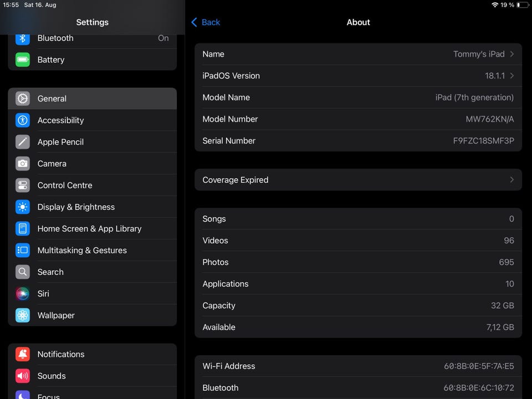Image resolution: width=532 pixels, height=399 pixels.
Task: Select Songs count 0
Action: click(511, 219)
